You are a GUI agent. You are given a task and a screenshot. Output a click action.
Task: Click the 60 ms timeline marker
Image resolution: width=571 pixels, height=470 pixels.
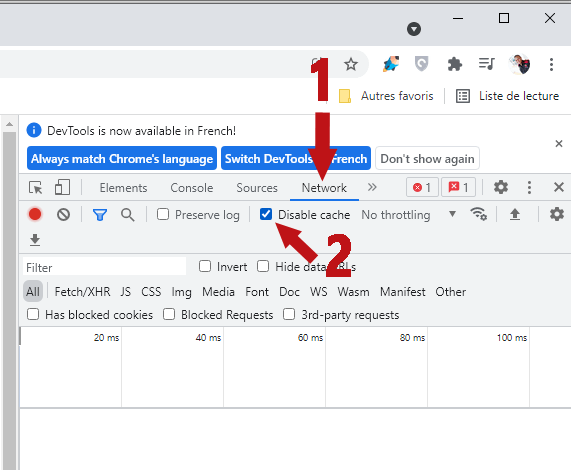[x=310, y=338]
